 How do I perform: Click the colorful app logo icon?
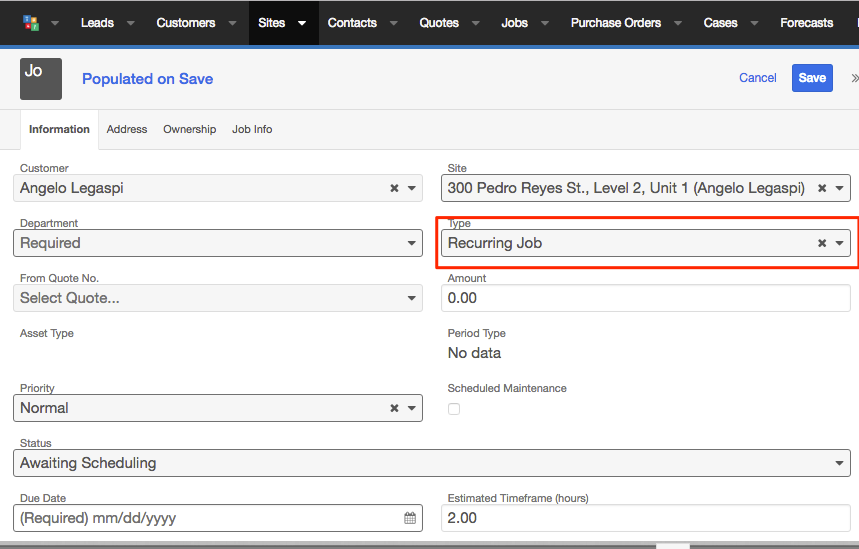click(x=31, y=22)
